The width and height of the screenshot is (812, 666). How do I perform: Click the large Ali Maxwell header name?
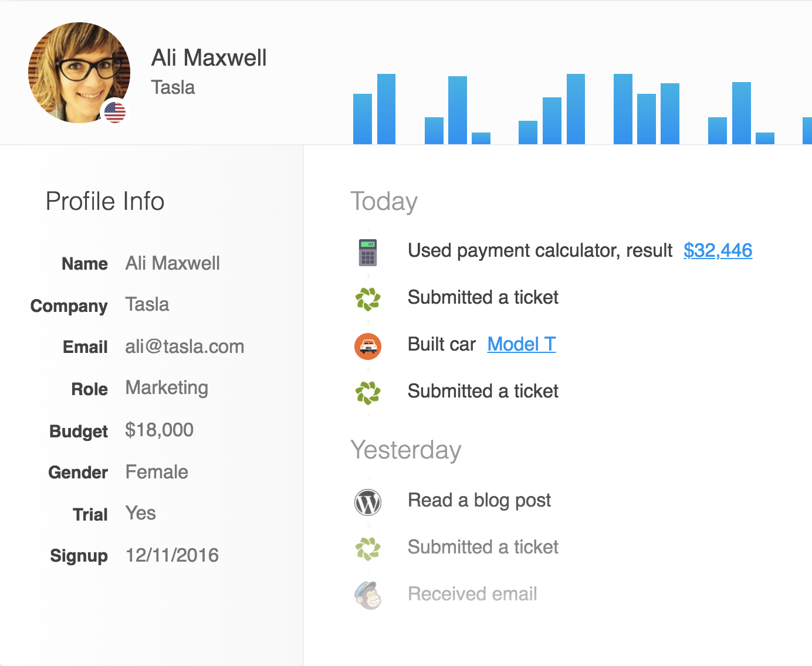pos(209,58)
